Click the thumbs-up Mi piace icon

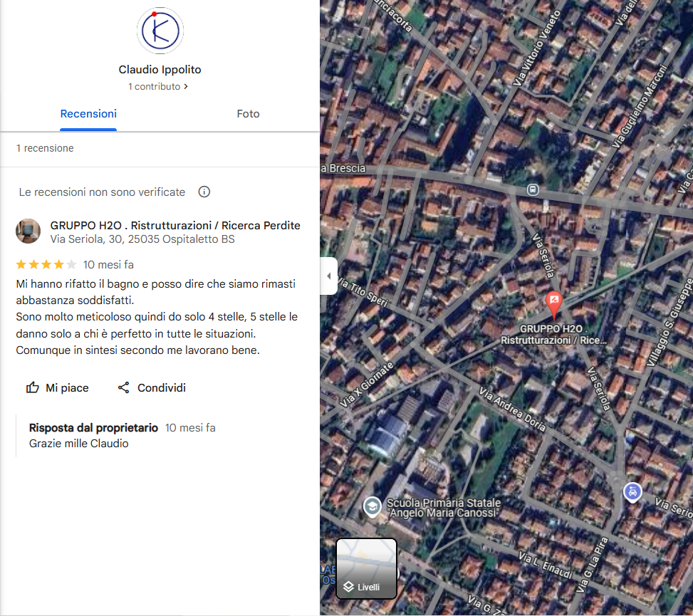[33, 387]
